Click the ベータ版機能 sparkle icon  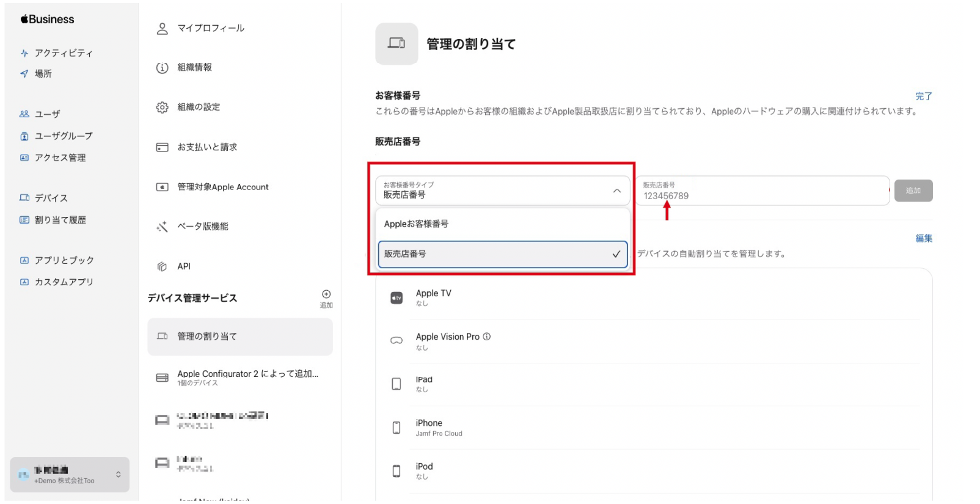coord(162,227)
